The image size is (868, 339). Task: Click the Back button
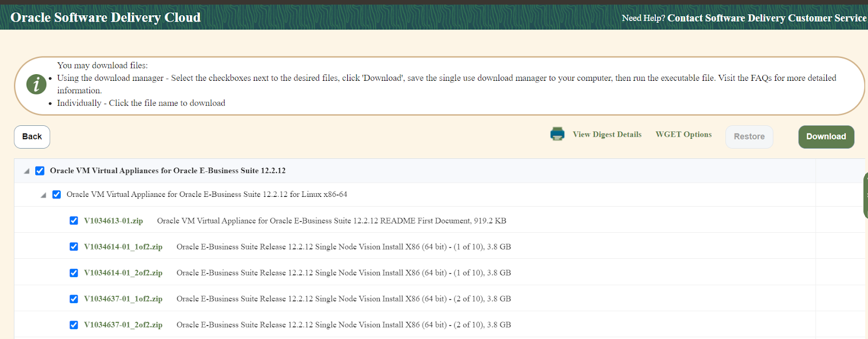tap(32, 137)
